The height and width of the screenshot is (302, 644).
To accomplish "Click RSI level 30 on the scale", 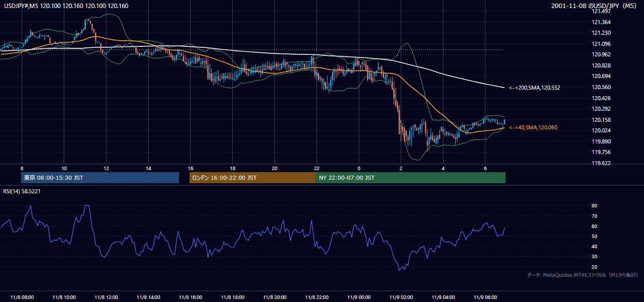I will coord(594,257).
